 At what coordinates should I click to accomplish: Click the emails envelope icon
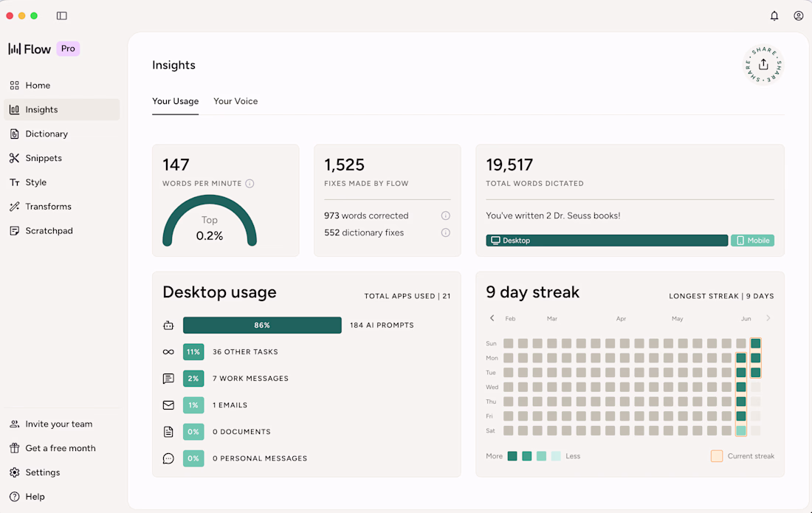(168, 405)
